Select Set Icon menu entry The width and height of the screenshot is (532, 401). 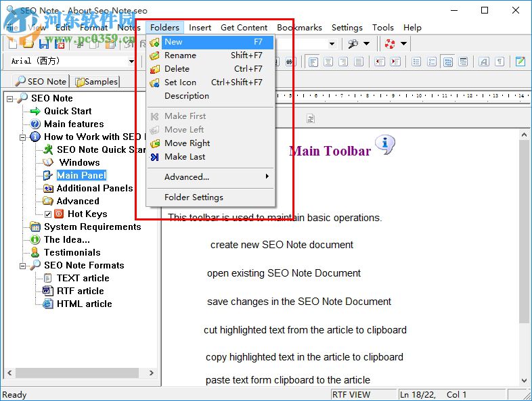[210, 82]
